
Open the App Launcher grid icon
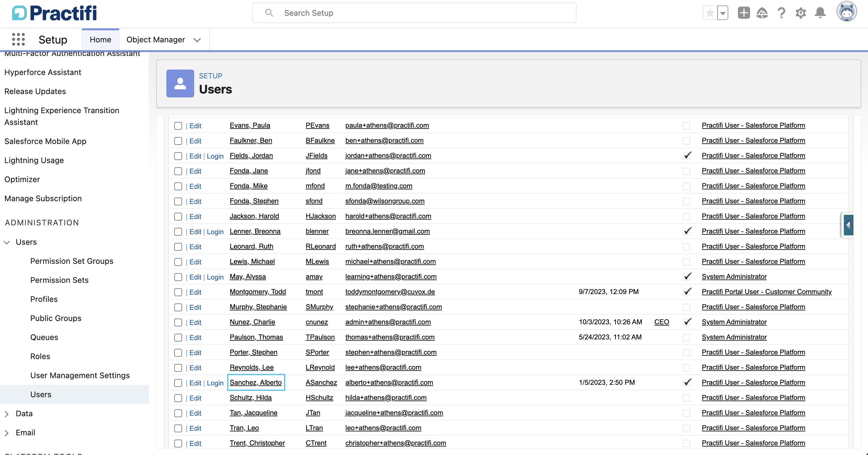18,39
